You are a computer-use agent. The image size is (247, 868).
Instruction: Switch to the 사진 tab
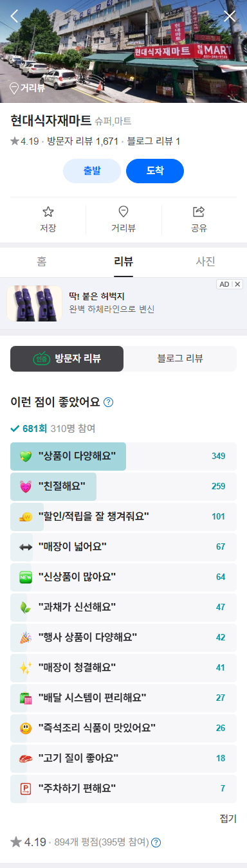(205, 261)
